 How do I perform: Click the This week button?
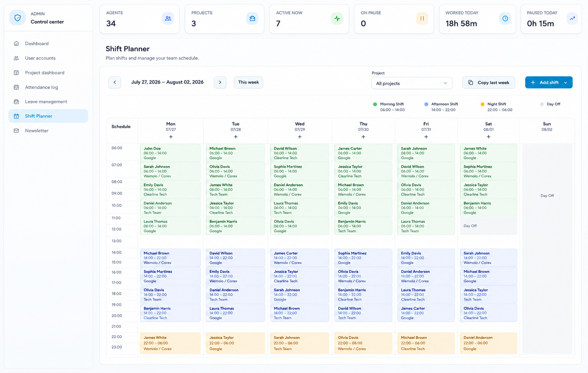pos(249,82)
